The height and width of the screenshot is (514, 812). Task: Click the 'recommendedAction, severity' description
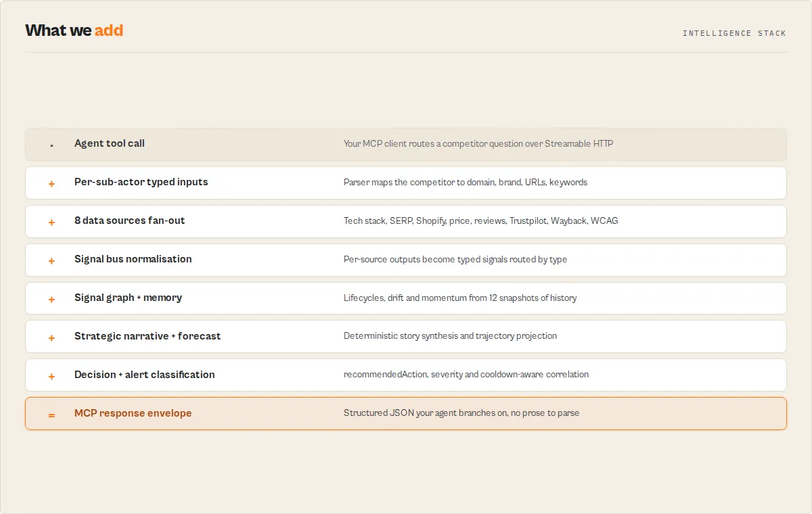[466, 375]
